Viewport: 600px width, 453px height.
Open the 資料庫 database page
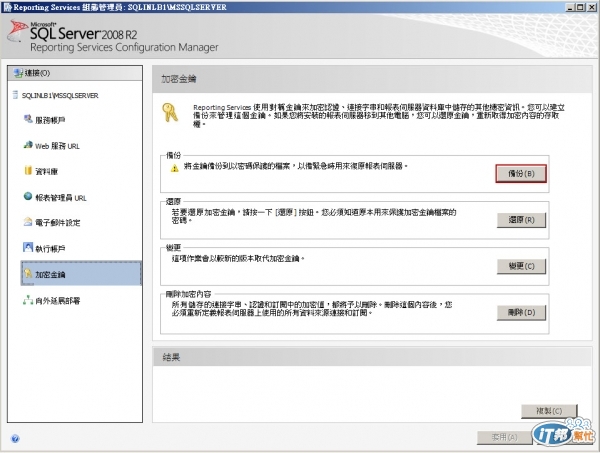(46, 172)
